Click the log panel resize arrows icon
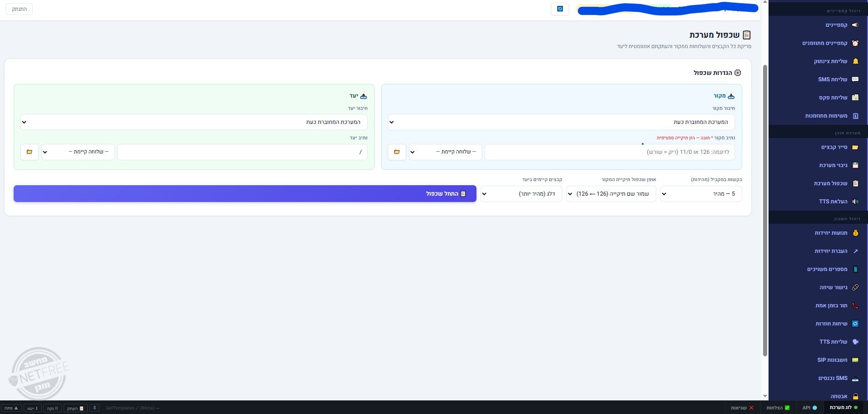 [x=94, y=408]
